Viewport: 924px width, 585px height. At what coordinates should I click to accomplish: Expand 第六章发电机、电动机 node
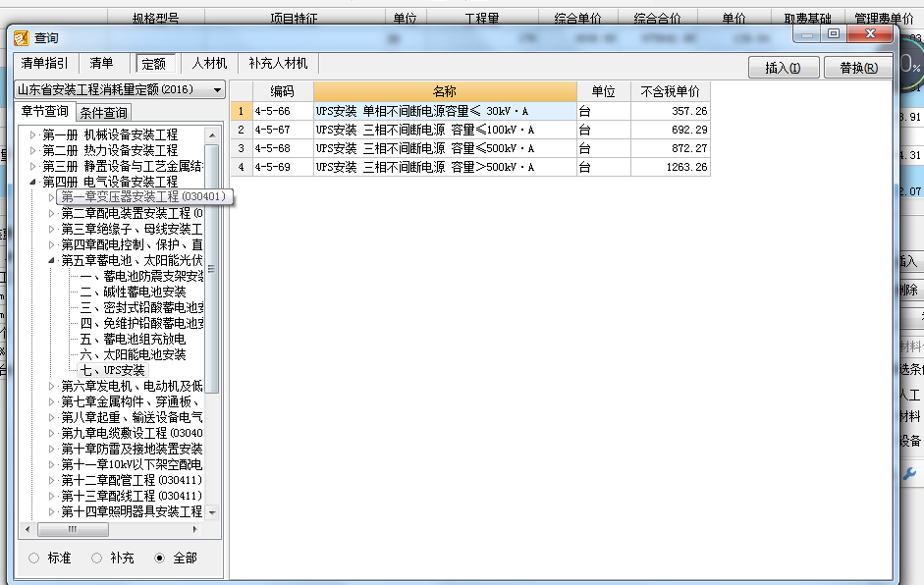click(52, 387)
